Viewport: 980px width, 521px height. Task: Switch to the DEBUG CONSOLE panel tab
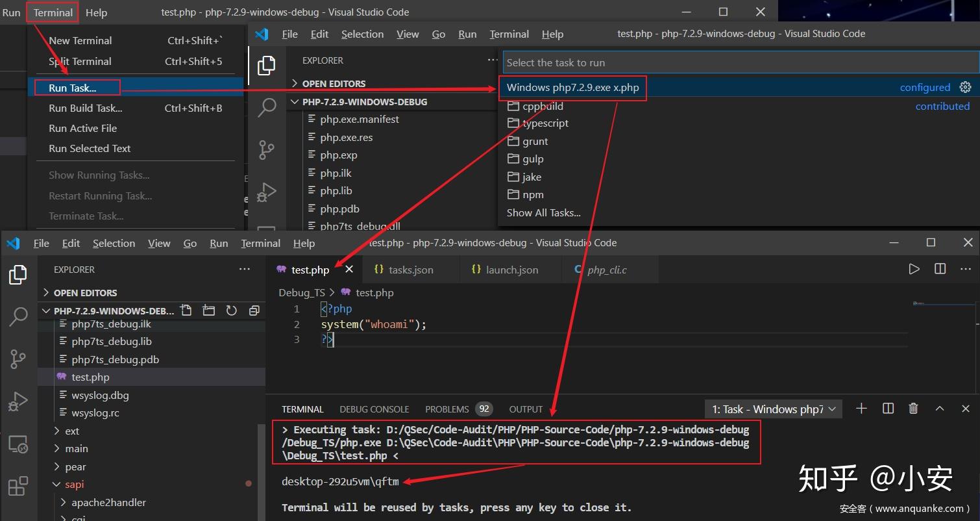[374, 409]
